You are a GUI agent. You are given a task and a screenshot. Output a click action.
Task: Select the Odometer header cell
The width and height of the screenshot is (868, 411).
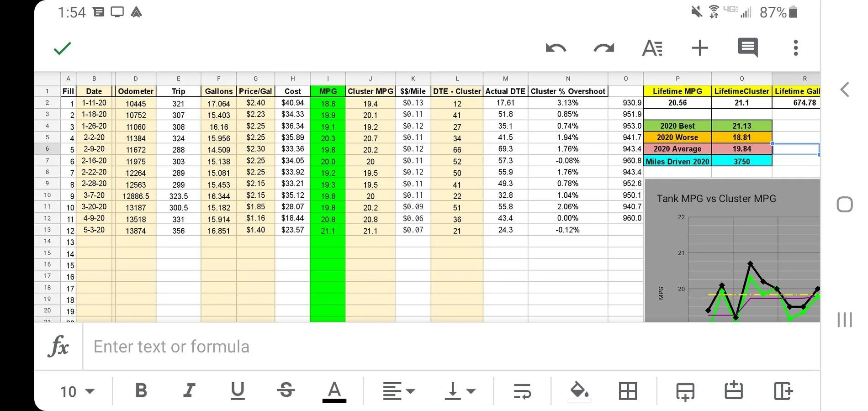tap(136, 91)
